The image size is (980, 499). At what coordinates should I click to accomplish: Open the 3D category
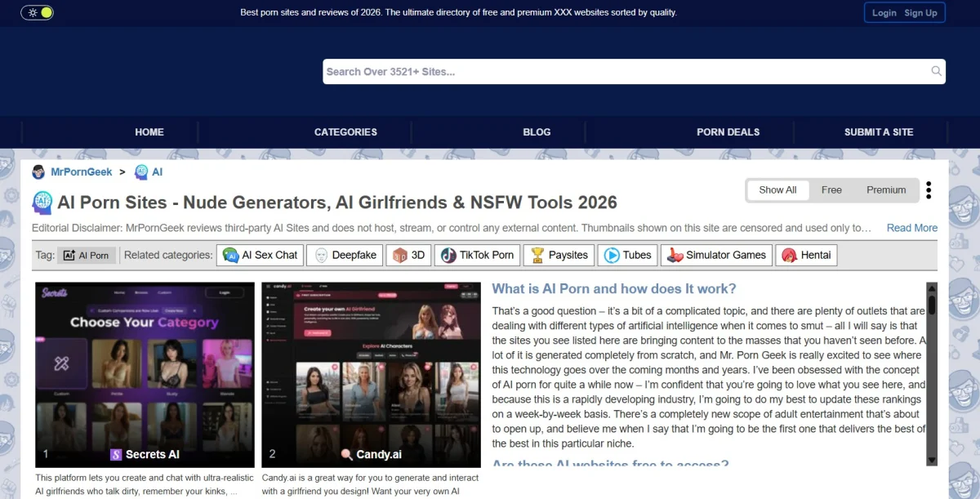(x=408, y=255)
